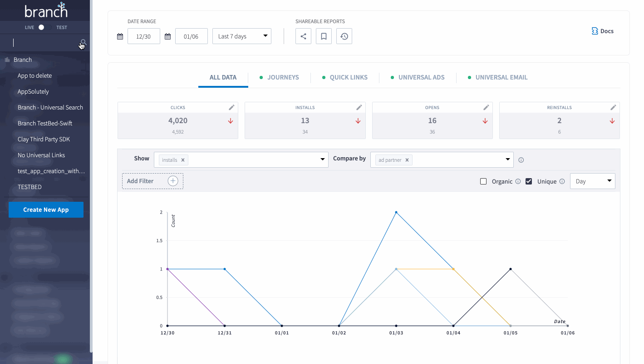Select the Branch organization row

click(x=45, y=60)
